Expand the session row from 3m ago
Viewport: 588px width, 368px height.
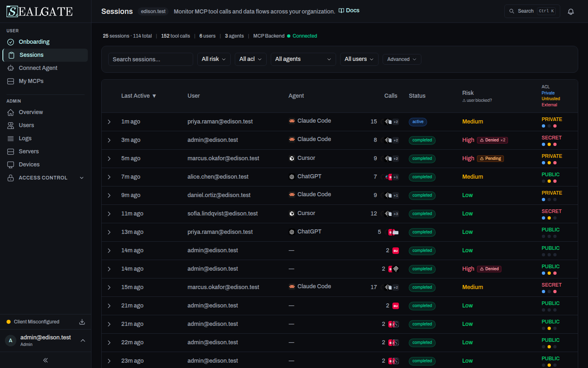coord(109,140)
